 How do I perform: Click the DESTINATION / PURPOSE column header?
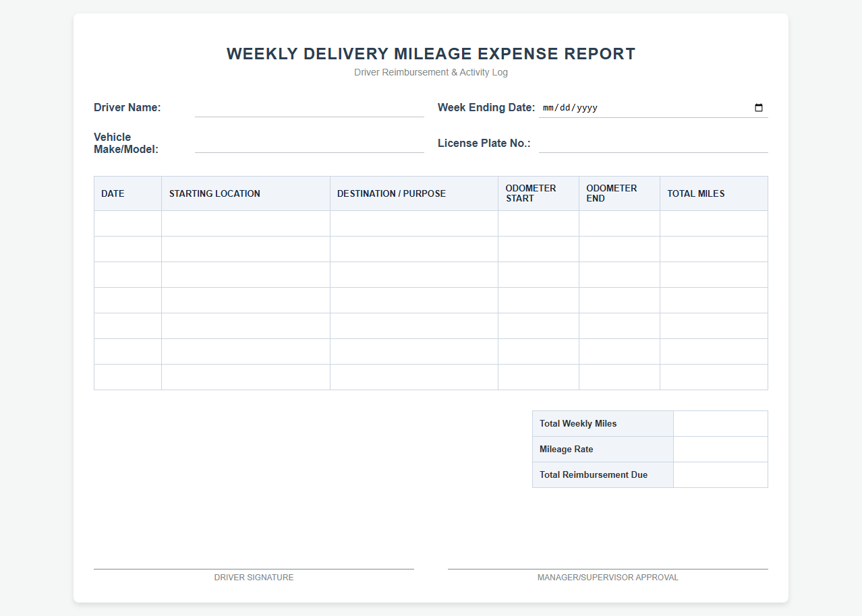pyautogui.click(x=414, y=193)
